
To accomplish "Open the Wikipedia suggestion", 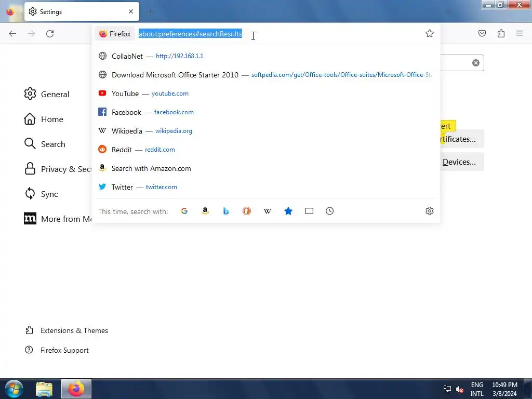I will click(x=265, y=130).
